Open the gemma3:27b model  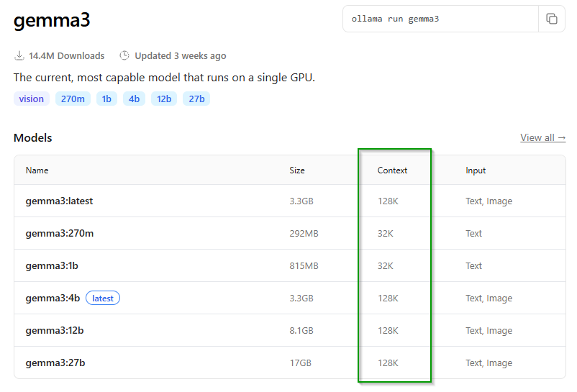click(55, 363)
